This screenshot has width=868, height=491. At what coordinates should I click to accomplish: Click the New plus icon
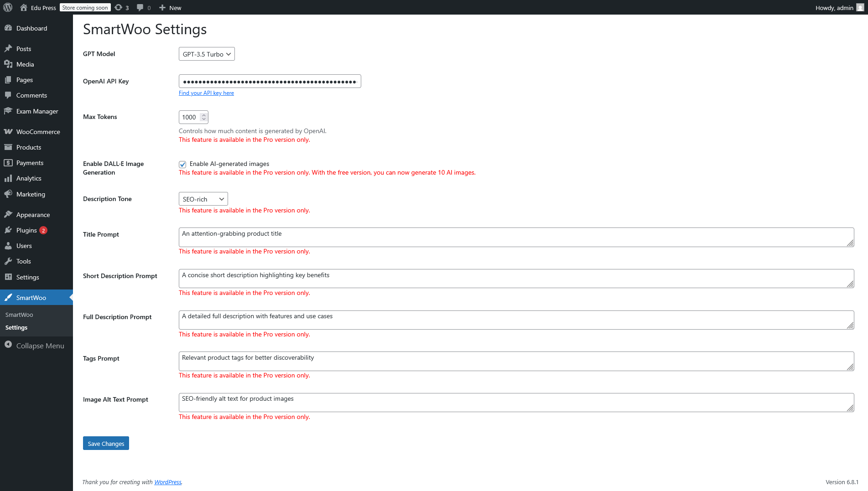[x=162, y=7]
